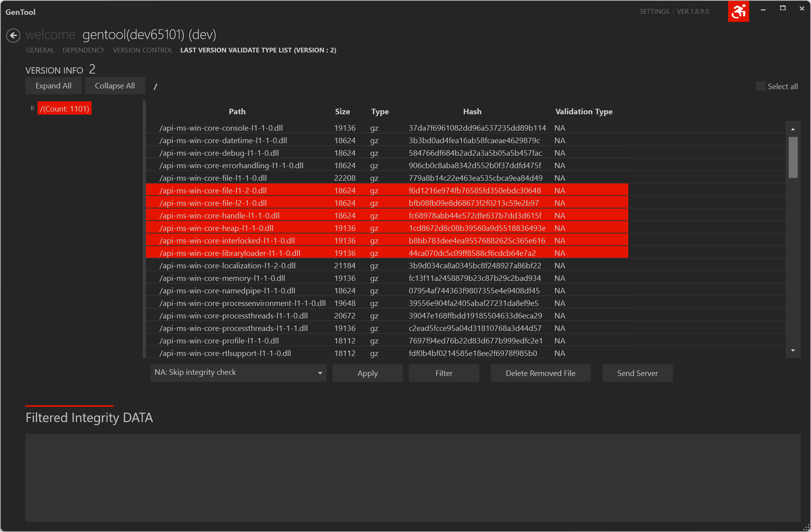Toggle the Select all checkbox

(x=761, y=86)
